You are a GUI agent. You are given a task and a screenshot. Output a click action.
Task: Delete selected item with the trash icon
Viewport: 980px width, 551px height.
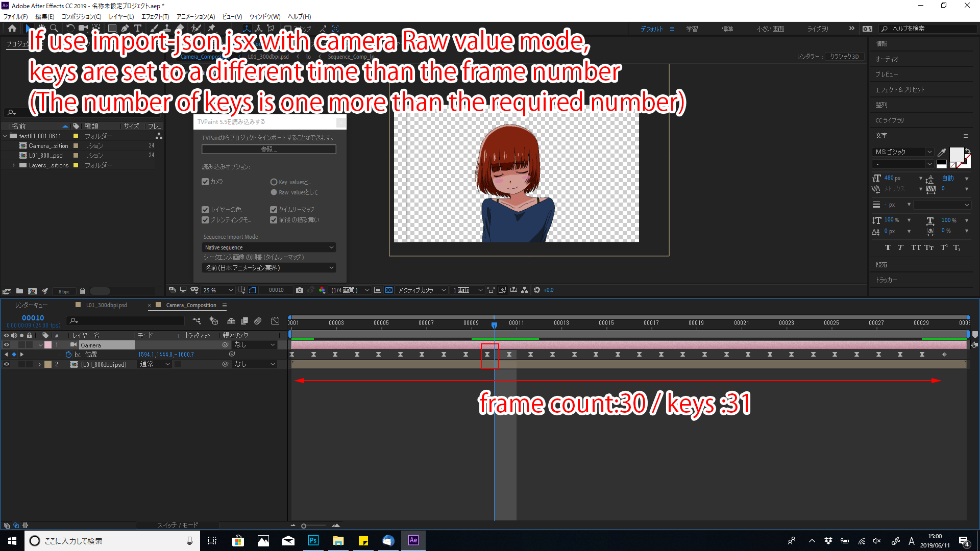[x=82, y=291]
